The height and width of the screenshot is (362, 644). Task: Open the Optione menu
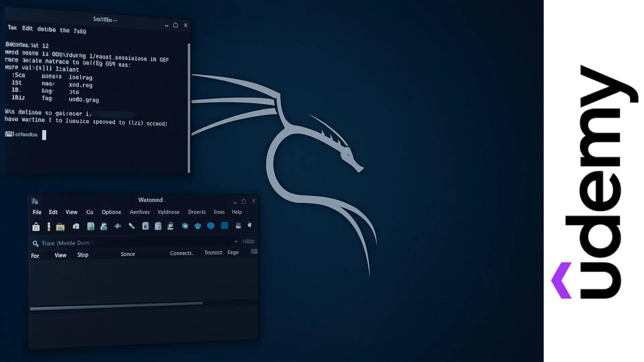point(111,212)
